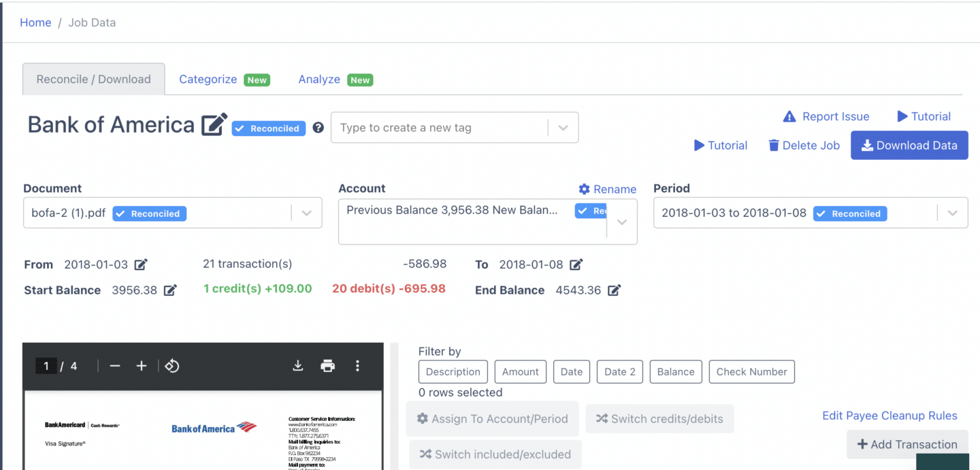Click the Report Issue link
Viewport: 980px width, 470px height.
(826, 116)
